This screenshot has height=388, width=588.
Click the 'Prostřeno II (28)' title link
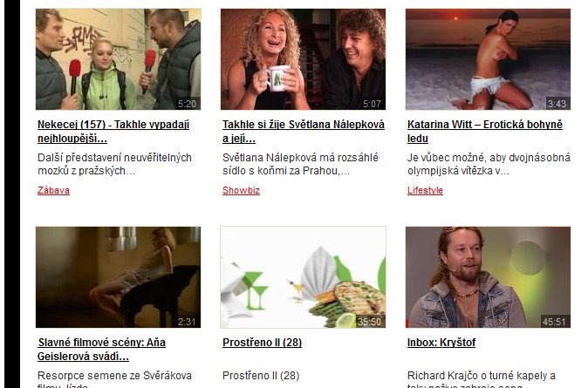(262, 343)
